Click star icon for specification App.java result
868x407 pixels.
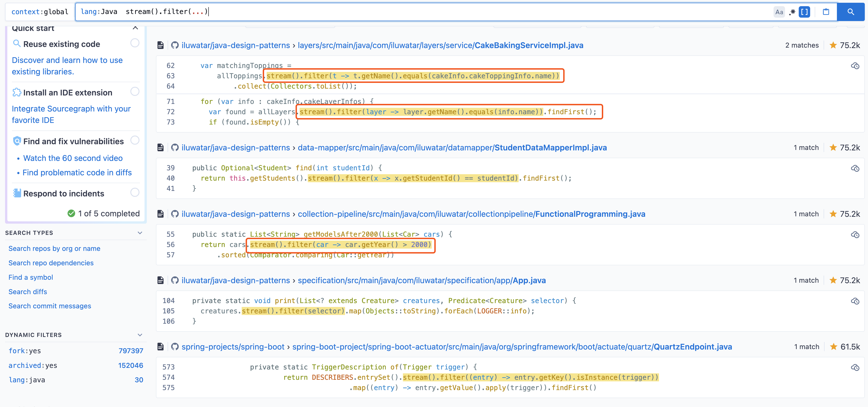pos(833,281)
